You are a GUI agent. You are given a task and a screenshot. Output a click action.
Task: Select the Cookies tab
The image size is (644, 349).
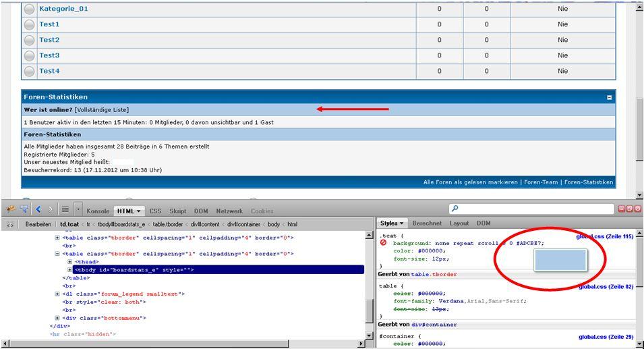(262, 211)
